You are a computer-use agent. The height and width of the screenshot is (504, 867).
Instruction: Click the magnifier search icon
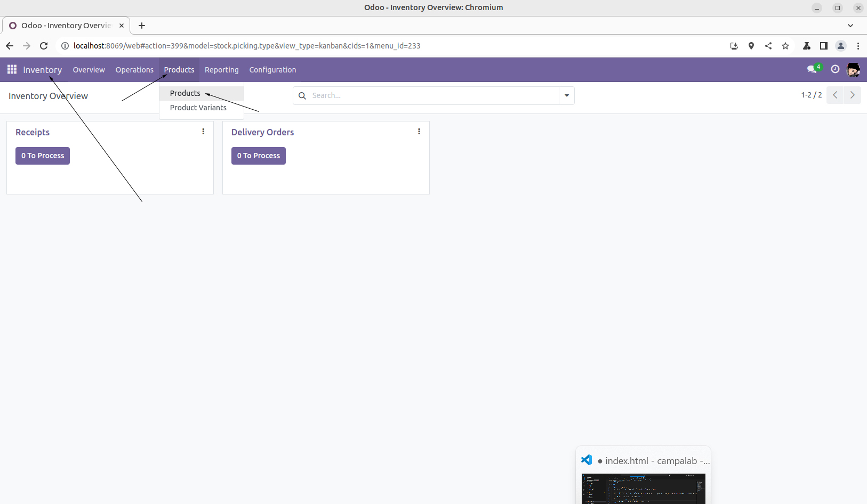pyautogui.click(x=302, y=96)
